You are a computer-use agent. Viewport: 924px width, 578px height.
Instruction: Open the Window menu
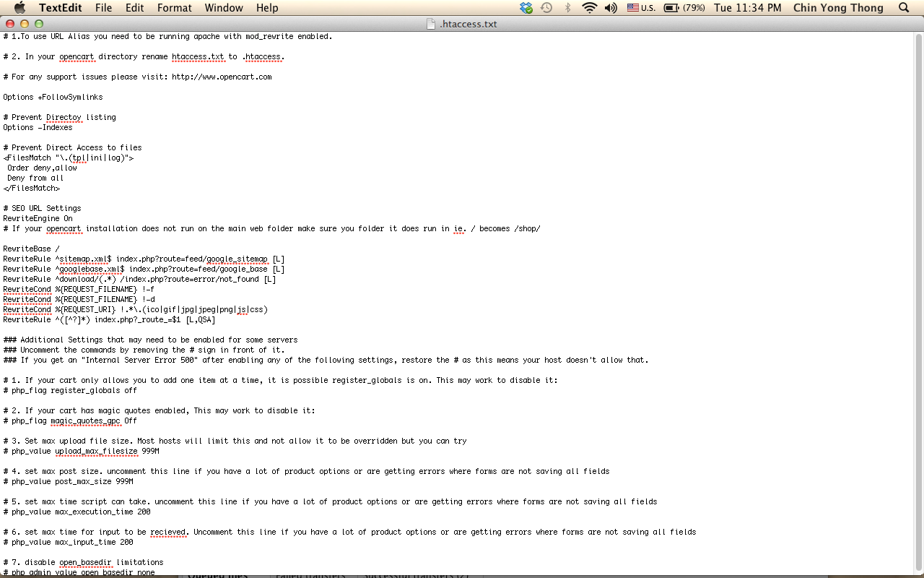pyautogui.click(x=224, y=8)
